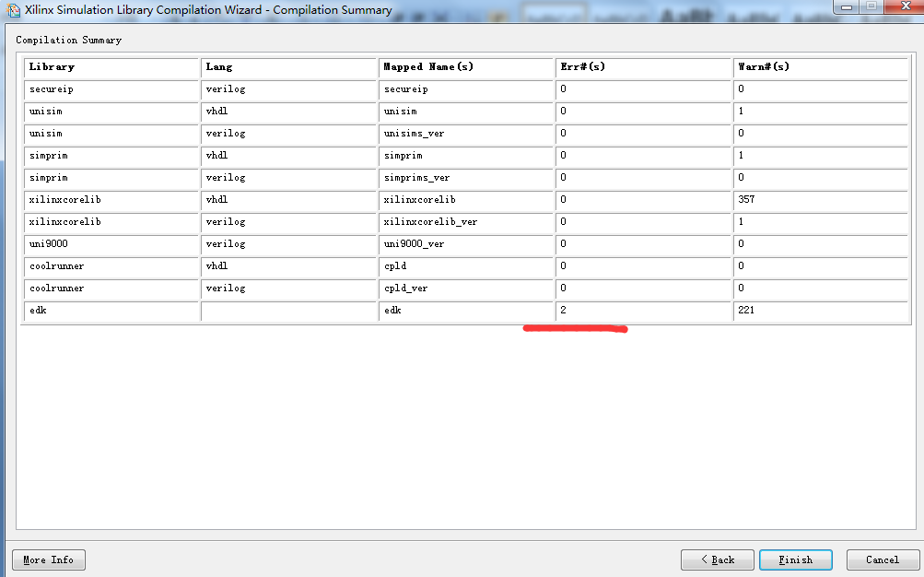Viewport: 924px width, 577px height.
Task: Close the wizard window
Action: [x=906, y=6]
